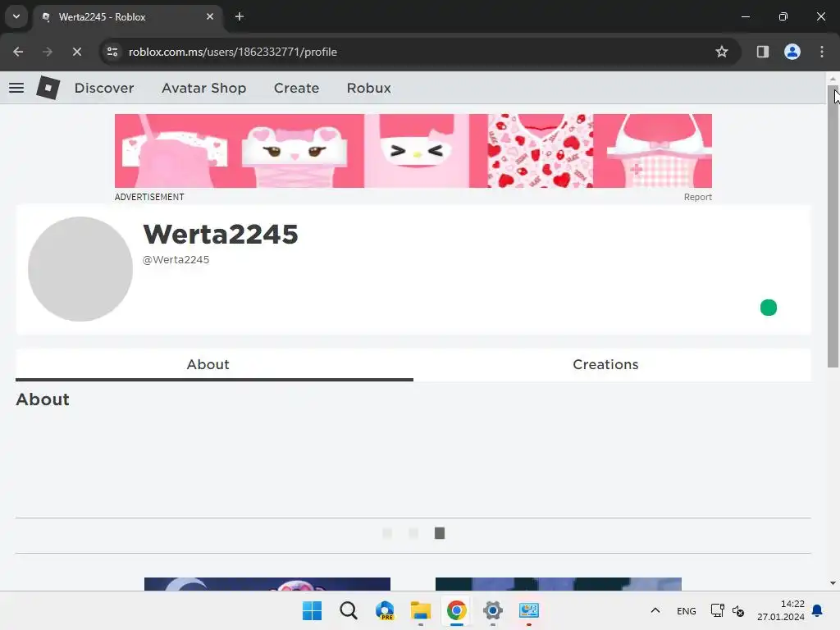Open the Robux page
The image size is (840, 630).
pyautogui.click(x=368, y=88)
